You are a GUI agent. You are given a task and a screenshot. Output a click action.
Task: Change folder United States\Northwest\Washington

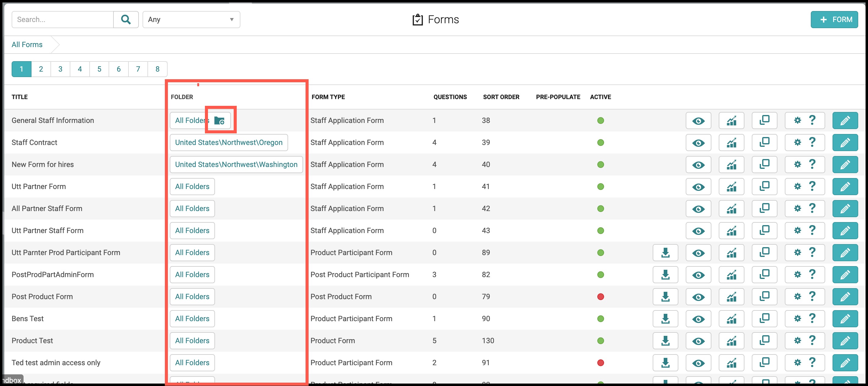[236, 165]
